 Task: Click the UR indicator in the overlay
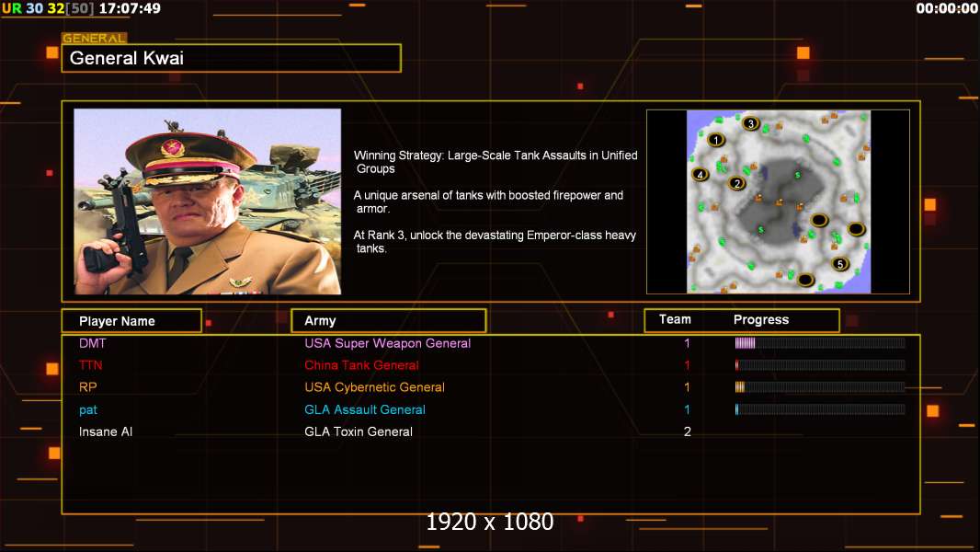(12, 8)
